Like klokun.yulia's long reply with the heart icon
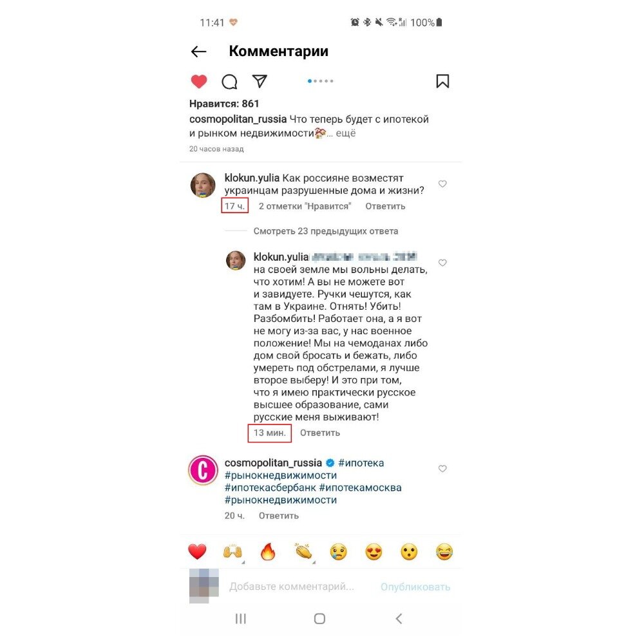644x644 pixels. click(x=442, y=263)
